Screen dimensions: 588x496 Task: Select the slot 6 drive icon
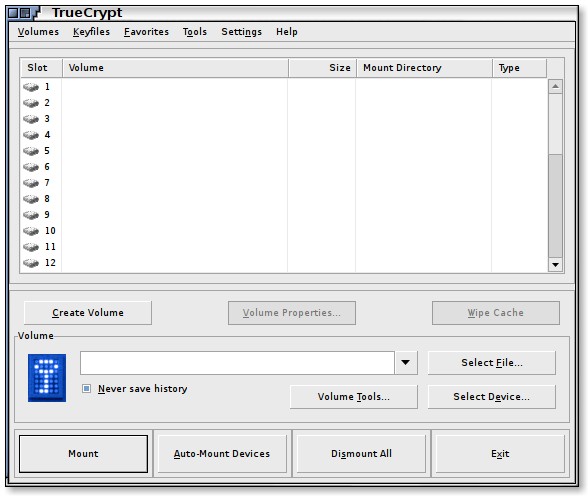click(31, 167)
